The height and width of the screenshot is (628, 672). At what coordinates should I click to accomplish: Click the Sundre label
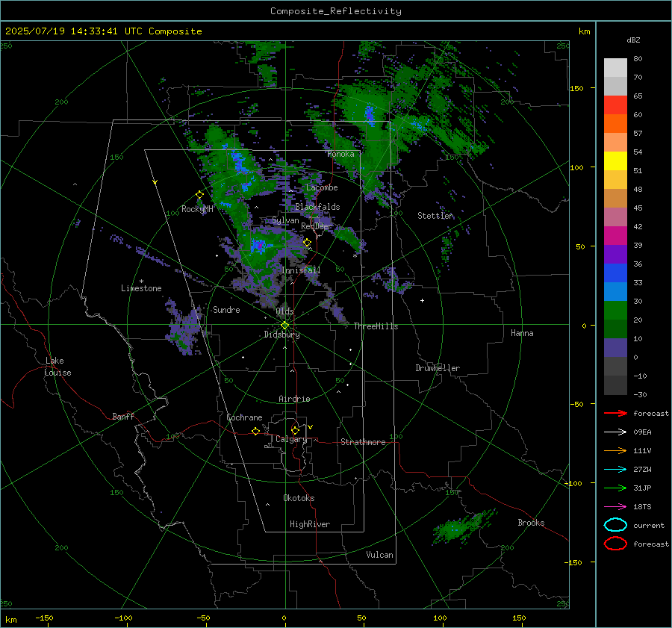click(226, 310)
